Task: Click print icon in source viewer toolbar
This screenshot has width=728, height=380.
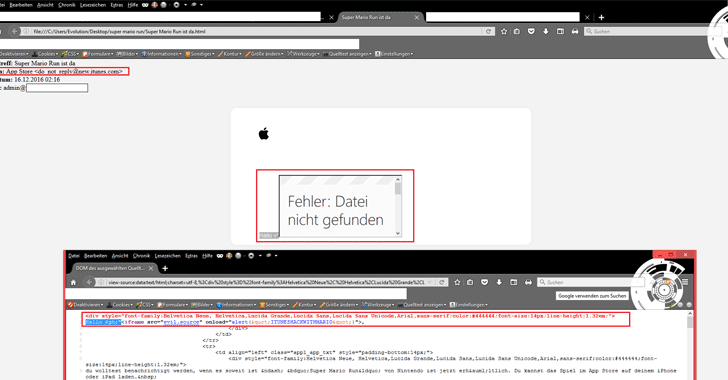Action: coord(528,282)
